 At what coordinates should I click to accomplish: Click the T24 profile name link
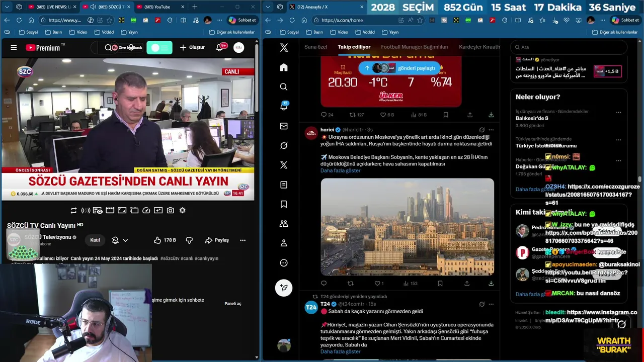pos(325,304)
